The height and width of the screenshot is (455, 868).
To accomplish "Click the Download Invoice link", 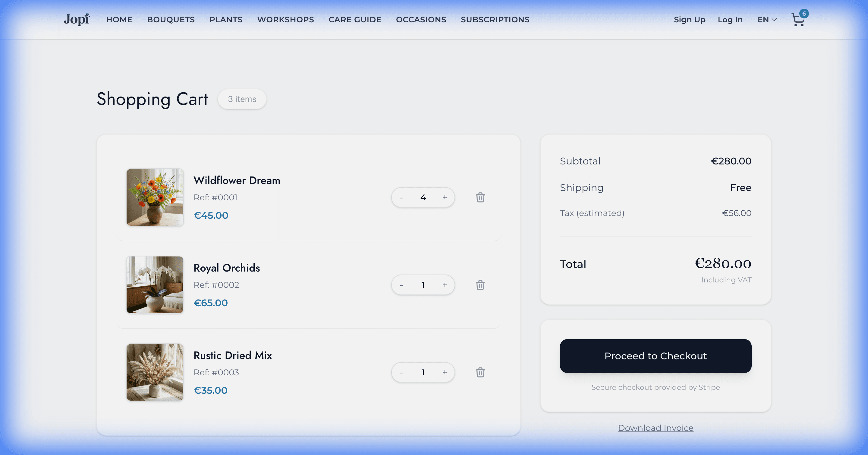I will tap(656, 428).
